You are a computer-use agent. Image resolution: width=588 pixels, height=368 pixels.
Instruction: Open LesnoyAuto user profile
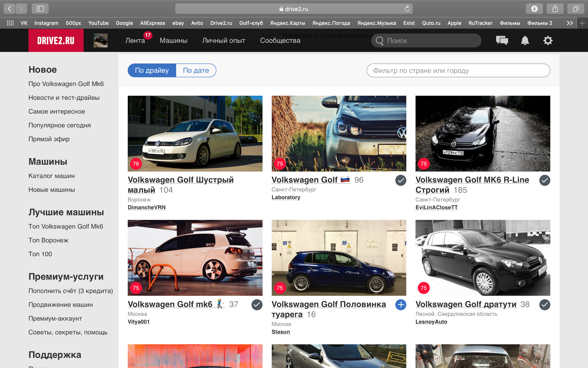[x=431, y=322]
